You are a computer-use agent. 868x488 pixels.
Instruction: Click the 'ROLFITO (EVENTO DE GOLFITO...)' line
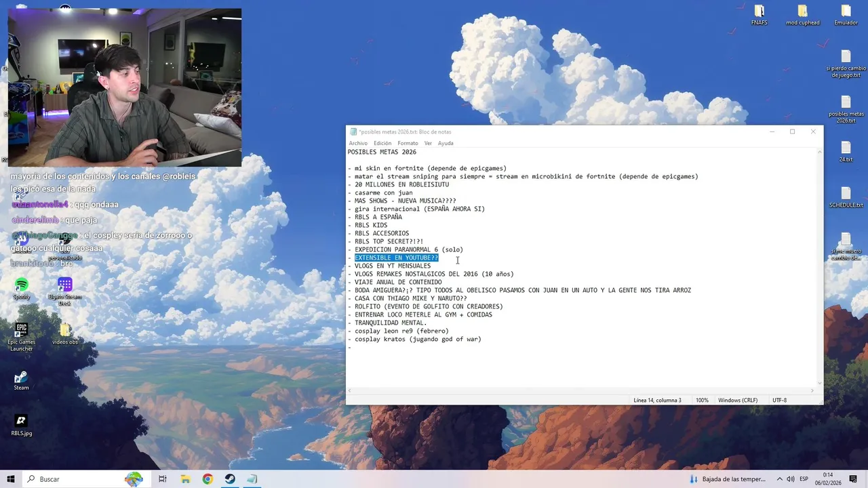(425, 306)
